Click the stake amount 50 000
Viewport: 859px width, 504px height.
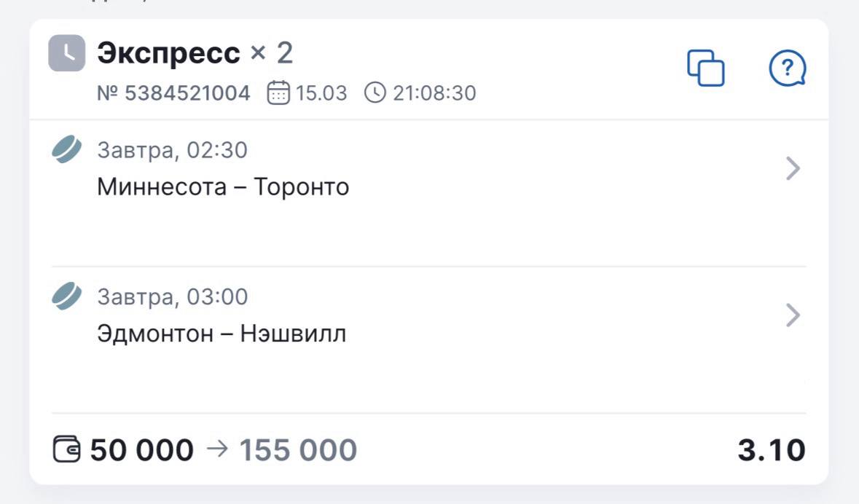142,450
